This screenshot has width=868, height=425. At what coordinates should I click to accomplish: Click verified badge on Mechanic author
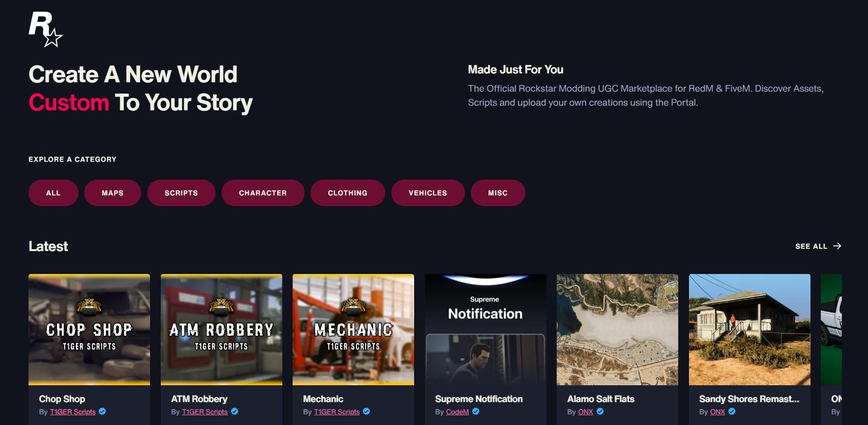366,411
